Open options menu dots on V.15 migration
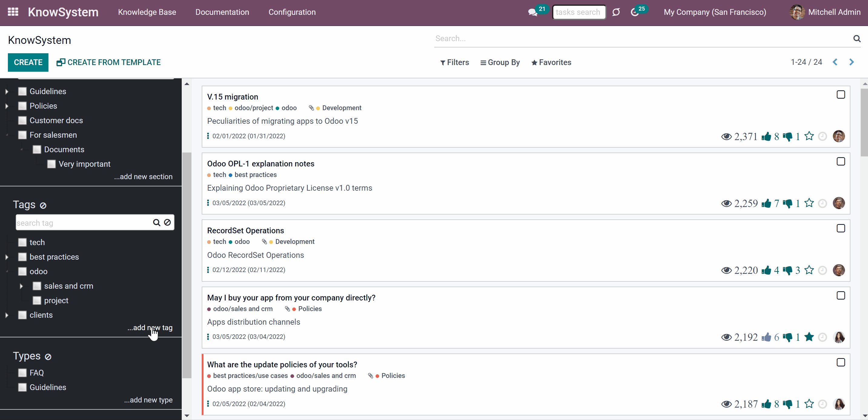 coord(208,136)
